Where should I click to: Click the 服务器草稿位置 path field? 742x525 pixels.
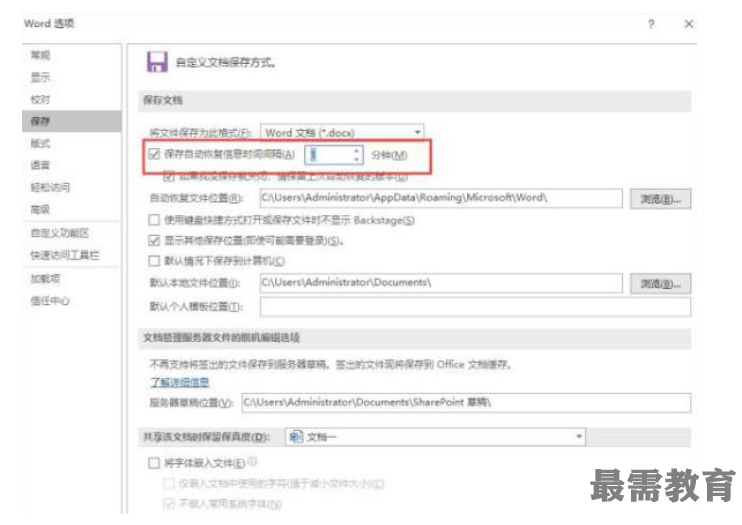[x=466, y=402]
